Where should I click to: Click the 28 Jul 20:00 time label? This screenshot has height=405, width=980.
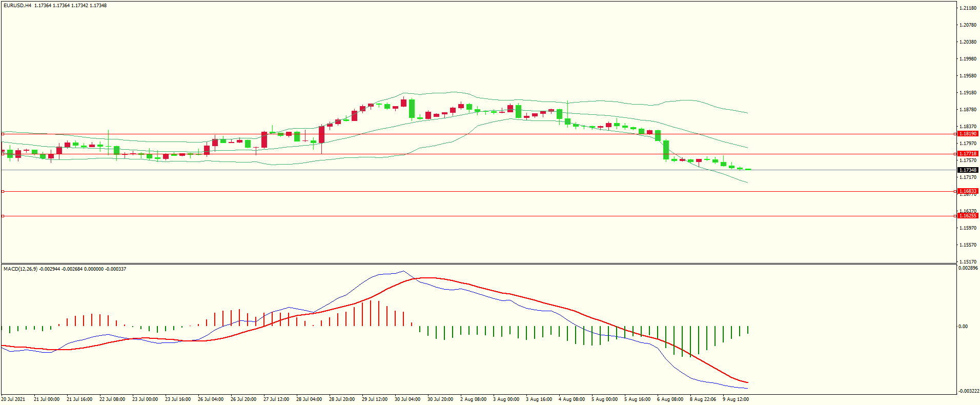click(342, 399)
